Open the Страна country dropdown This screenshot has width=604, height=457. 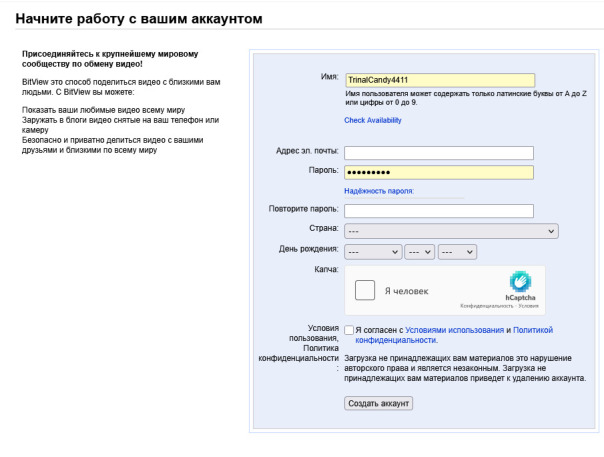[x=451, y=231]
